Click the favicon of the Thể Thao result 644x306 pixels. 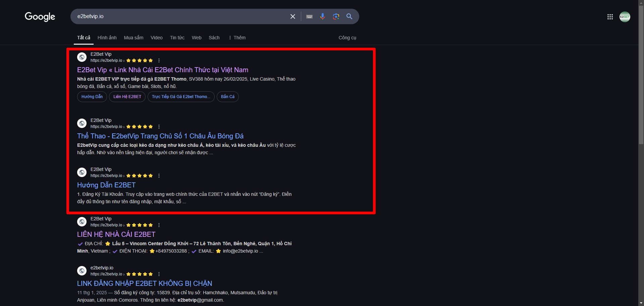click(82, 123)
